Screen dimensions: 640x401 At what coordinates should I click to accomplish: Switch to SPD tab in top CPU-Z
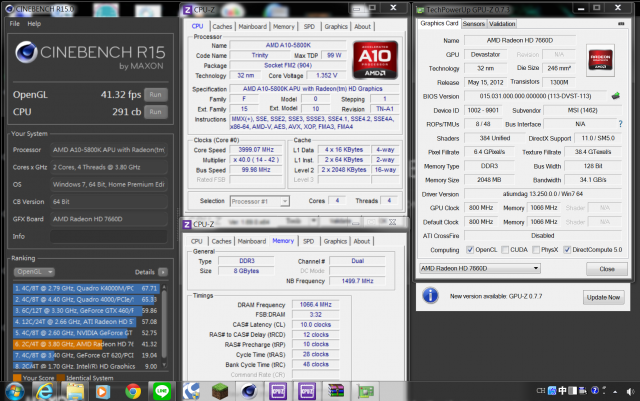pos(309,27)
